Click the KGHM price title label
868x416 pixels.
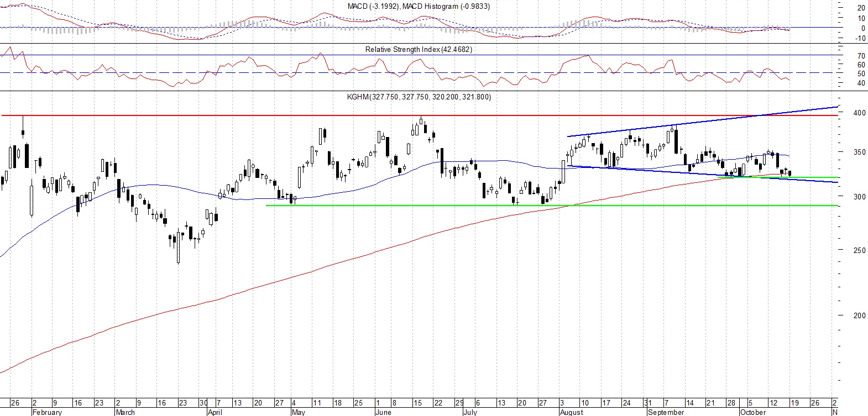click(419, 97)
